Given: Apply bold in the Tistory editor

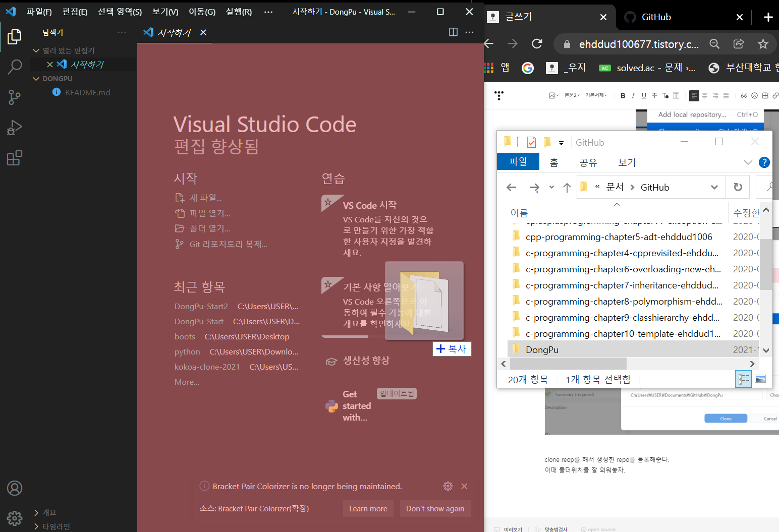Looking at the screenshot, I should coord(623,95).
